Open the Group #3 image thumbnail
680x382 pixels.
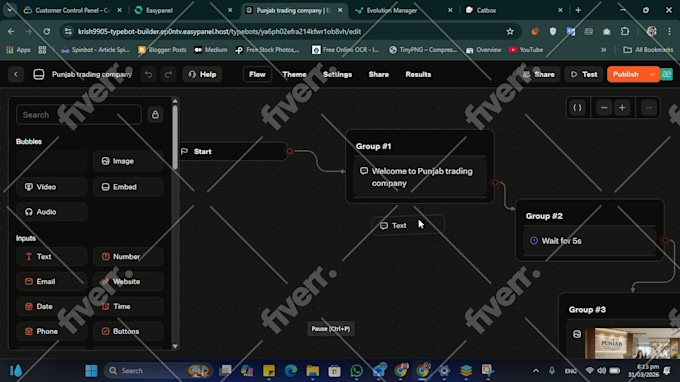tap(632, 343)
